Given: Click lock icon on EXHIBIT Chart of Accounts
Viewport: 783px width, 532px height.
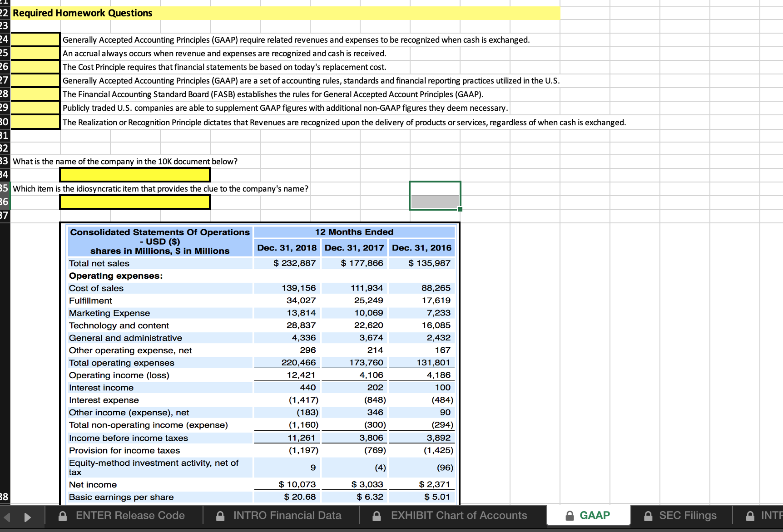Looking at the screenshot, I should pyautogui.click(x=377, y=516).
